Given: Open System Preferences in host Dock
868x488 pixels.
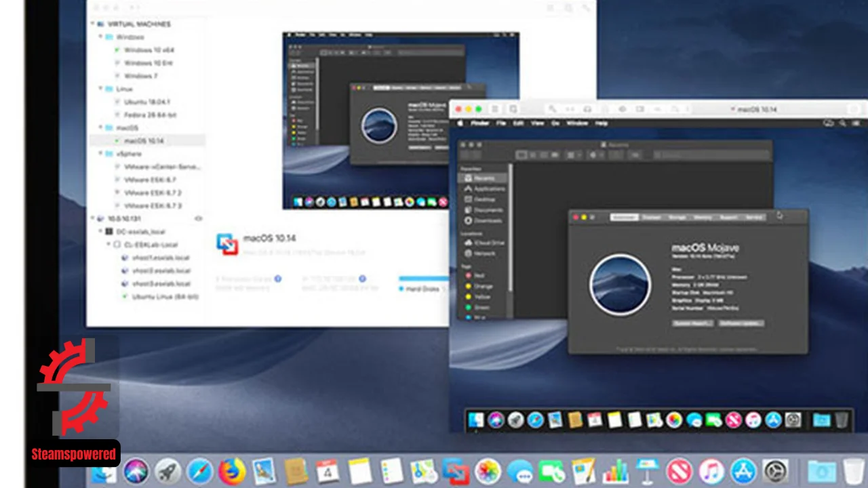Looking at the screenshot, I should (775, 470).
